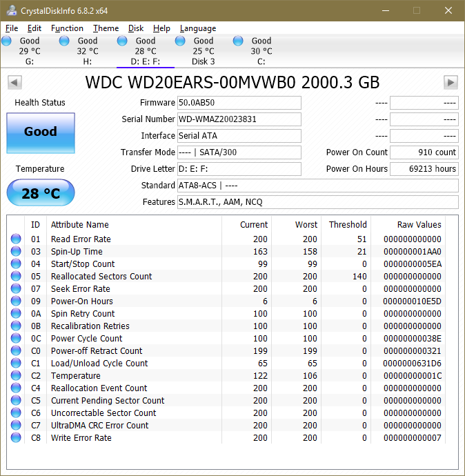Open the Disk menu
Viewport: 465px width, 476px height.
coord(136,28)
